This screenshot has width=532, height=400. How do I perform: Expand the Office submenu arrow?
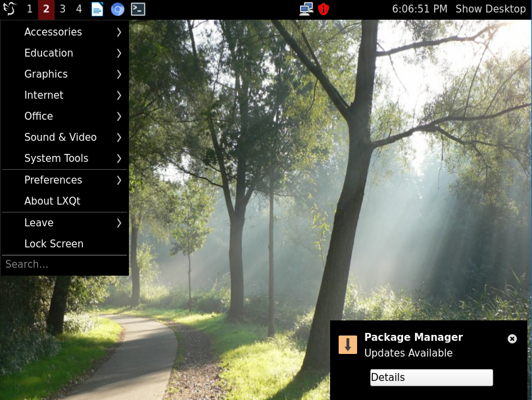coord(119,116)
